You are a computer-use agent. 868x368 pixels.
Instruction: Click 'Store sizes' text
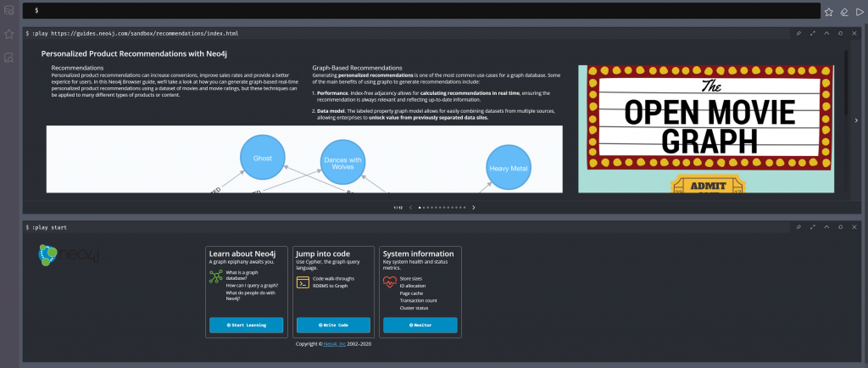coord(412,278)
